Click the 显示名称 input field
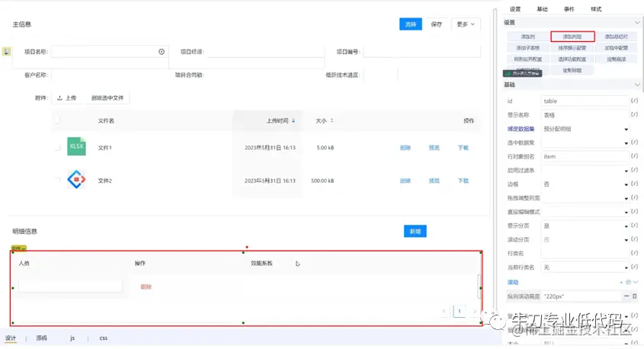 (585, 115)
